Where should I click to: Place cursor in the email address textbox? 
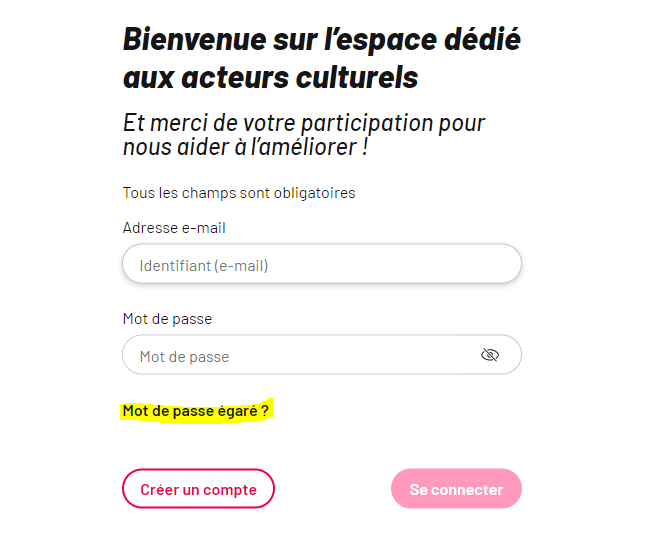tap(322, 264)
